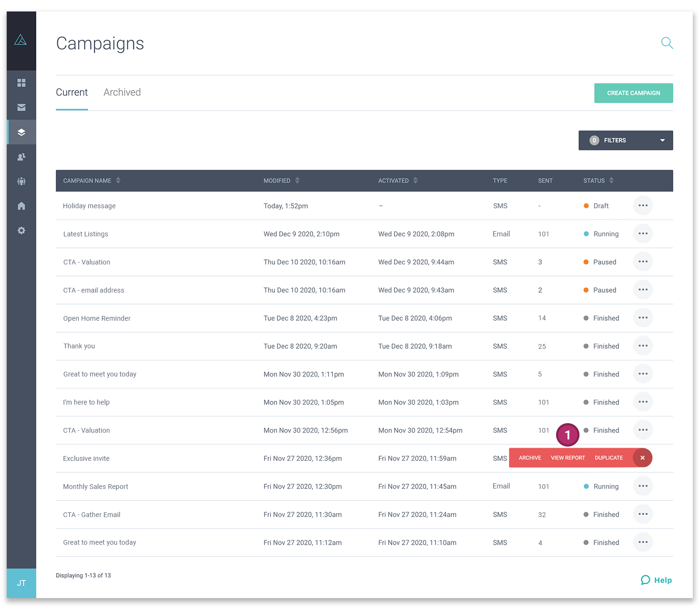
Task: Choose VIEW REPORT for Exclusive invite
Action: (568, 457)
